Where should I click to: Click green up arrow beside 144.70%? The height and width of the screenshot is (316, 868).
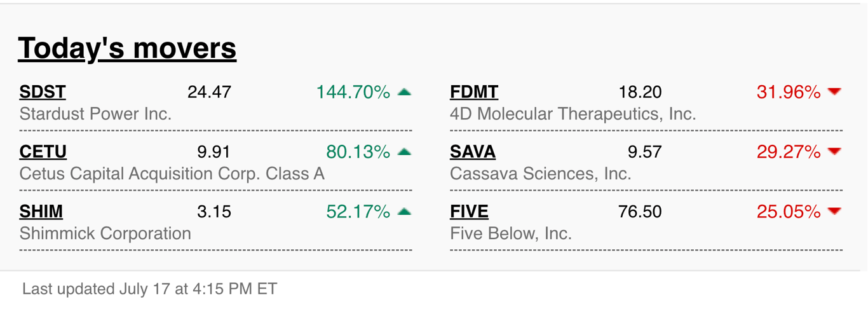(x=404, y=92)
